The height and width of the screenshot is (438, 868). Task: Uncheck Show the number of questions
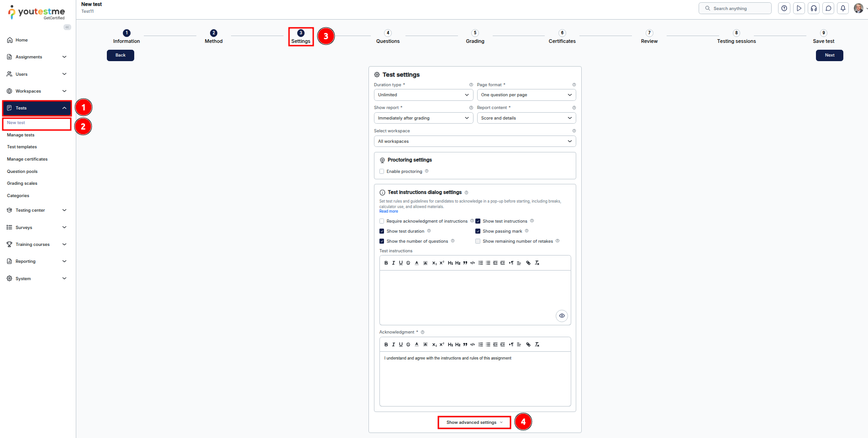tap(382, 241)
